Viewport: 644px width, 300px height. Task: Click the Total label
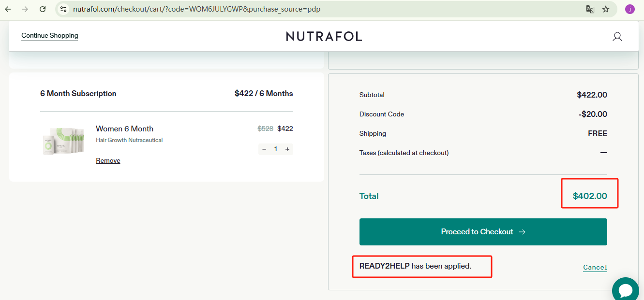(369, 196)
